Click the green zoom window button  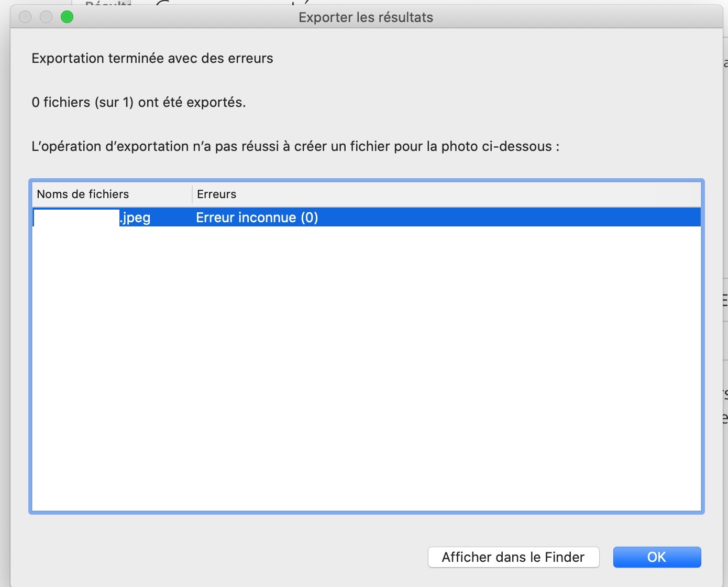[x=67, y=17]
